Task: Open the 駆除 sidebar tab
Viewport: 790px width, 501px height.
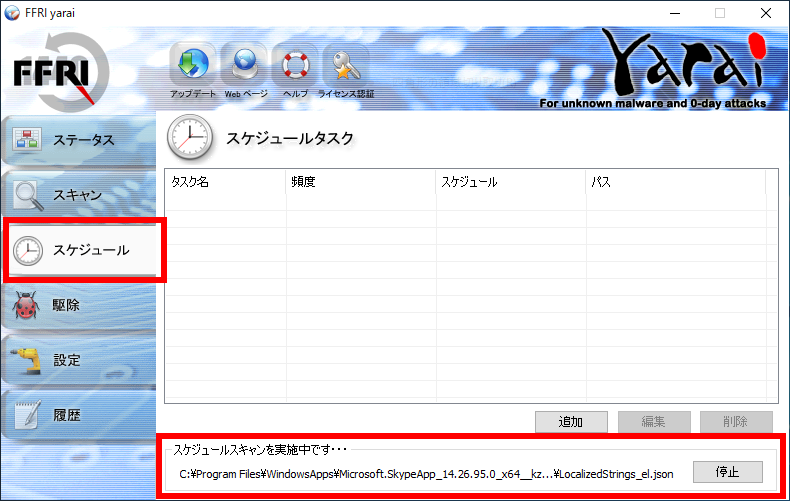Action: coord(79,305)
